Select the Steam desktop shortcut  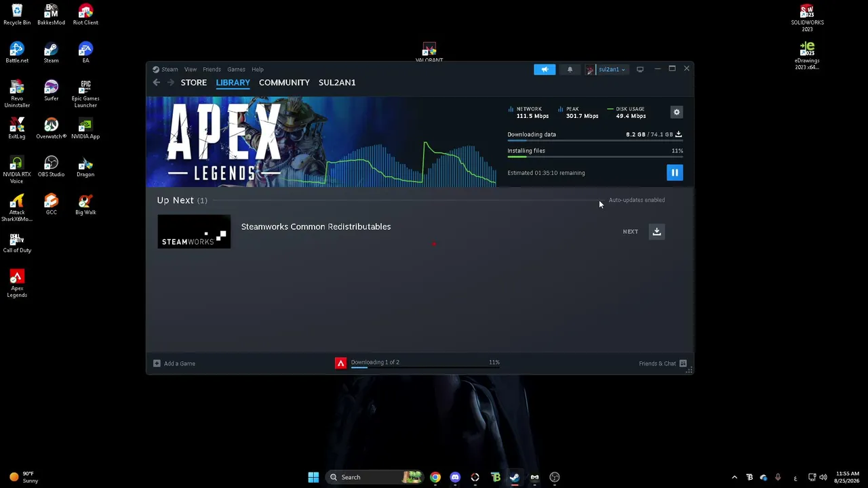(x=51, y=53)
